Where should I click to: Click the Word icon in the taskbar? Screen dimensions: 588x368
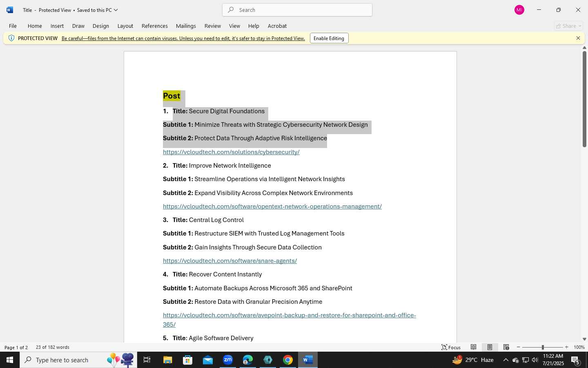[x=308, y=360]
